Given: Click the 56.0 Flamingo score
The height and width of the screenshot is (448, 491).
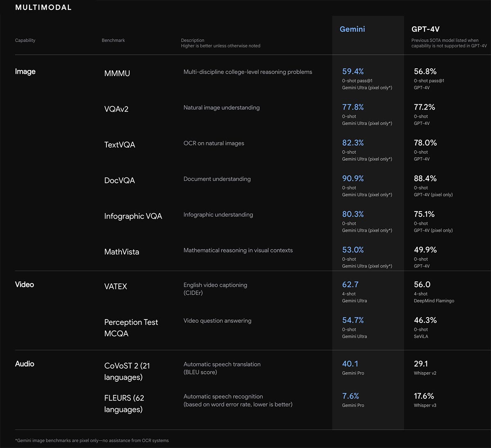Looking at the screenshot, I should (422, 284).
